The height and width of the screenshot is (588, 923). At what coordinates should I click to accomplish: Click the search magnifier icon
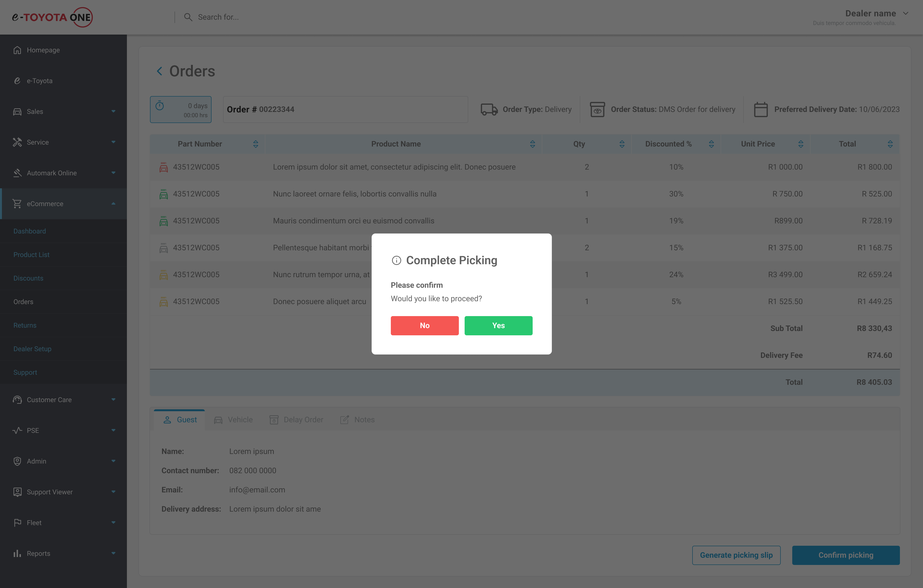pyautogui.click(x=188, y=17)
